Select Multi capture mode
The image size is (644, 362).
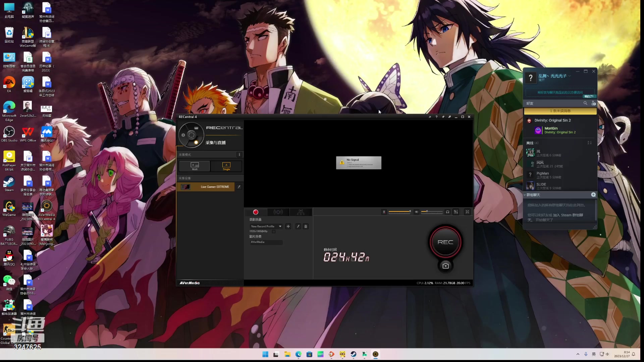click(195, 166)
